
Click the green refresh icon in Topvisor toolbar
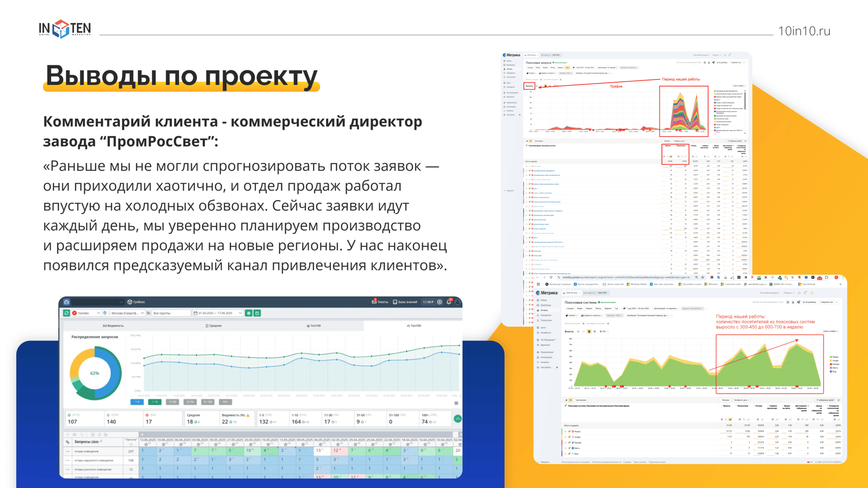click(x=66, y=313)
